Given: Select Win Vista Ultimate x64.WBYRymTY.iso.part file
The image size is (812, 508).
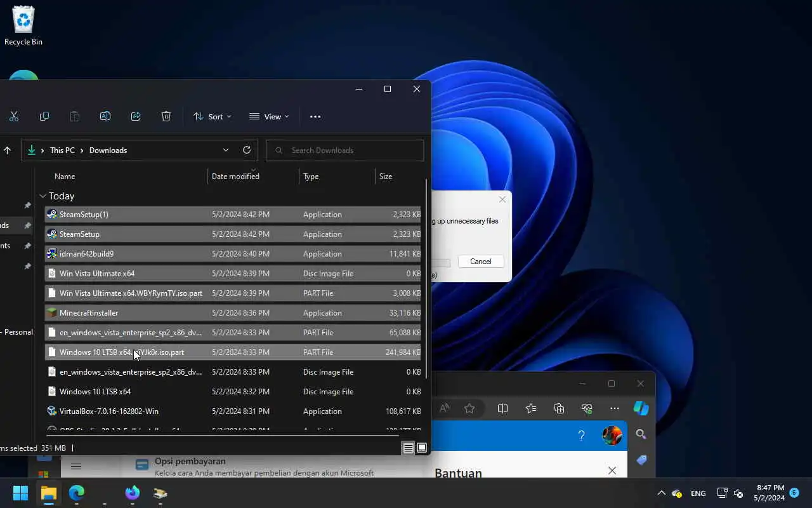Looking at the screenshot, I should [233, 293].
